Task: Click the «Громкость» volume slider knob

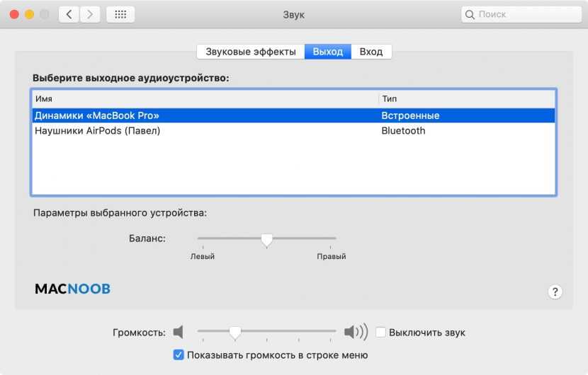Action: coord(235,332)
